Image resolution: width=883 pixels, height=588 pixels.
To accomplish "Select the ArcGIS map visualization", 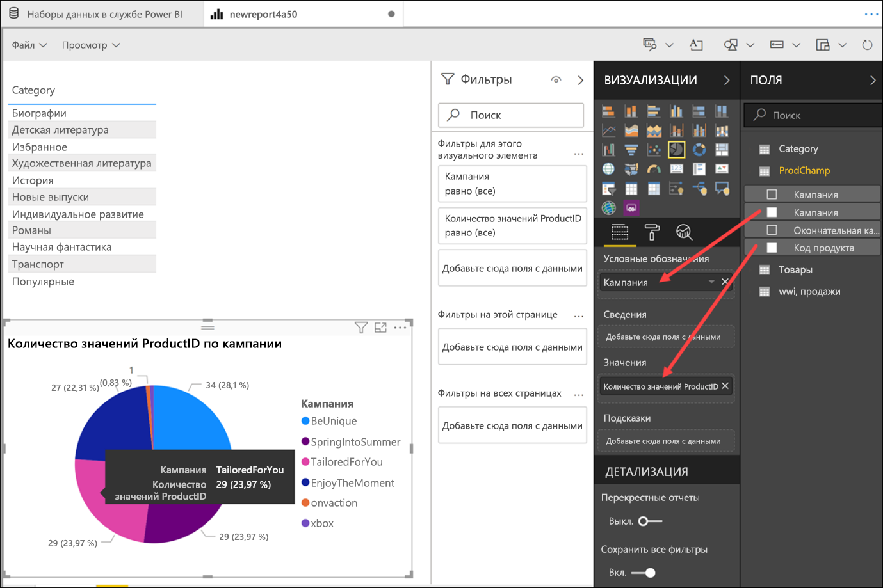I will pyautogui.click(x=608, y=208).
